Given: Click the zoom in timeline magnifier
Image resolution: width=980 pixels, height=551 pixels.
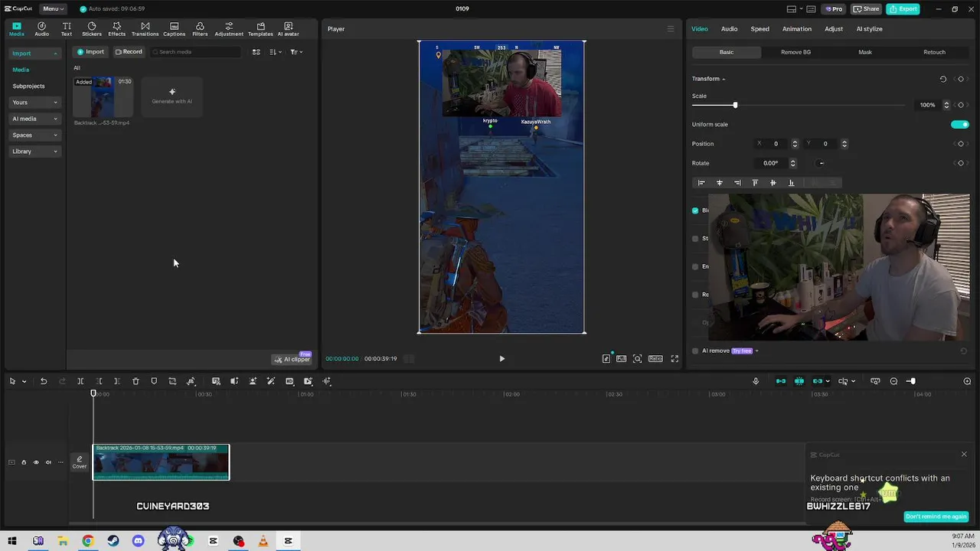Looking at the screenshot, I should pyautogui.click(x=967, y=381).
